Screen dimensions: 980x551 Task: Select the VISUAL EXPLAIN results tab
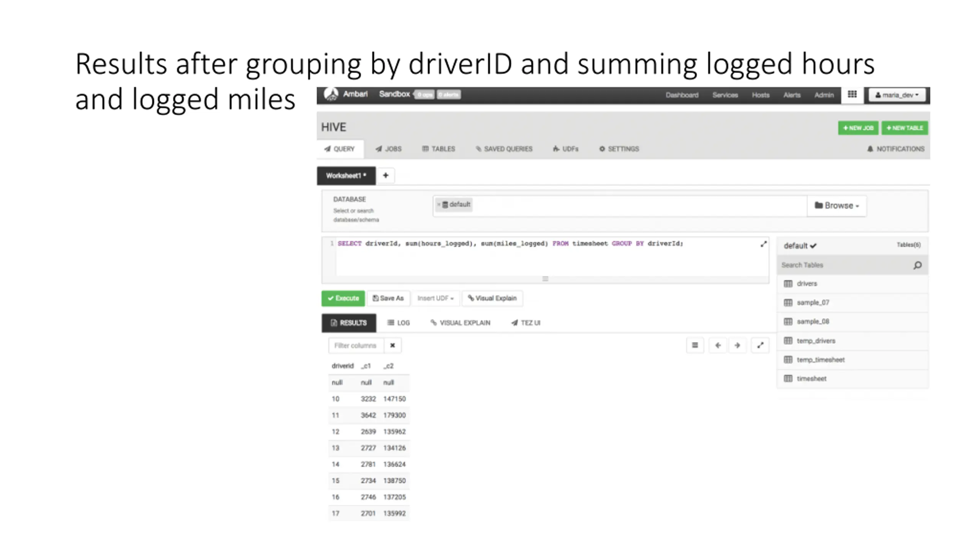pos(460,323)
